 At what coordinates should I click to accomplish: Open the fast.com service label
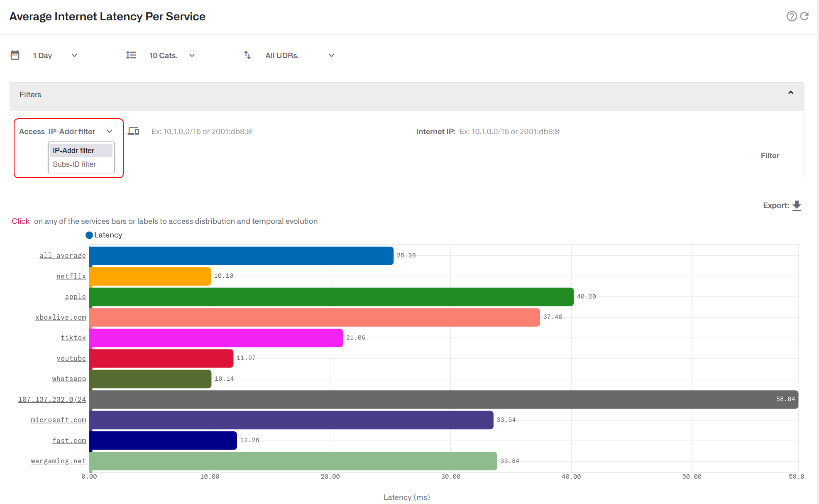tap(69, 441)
